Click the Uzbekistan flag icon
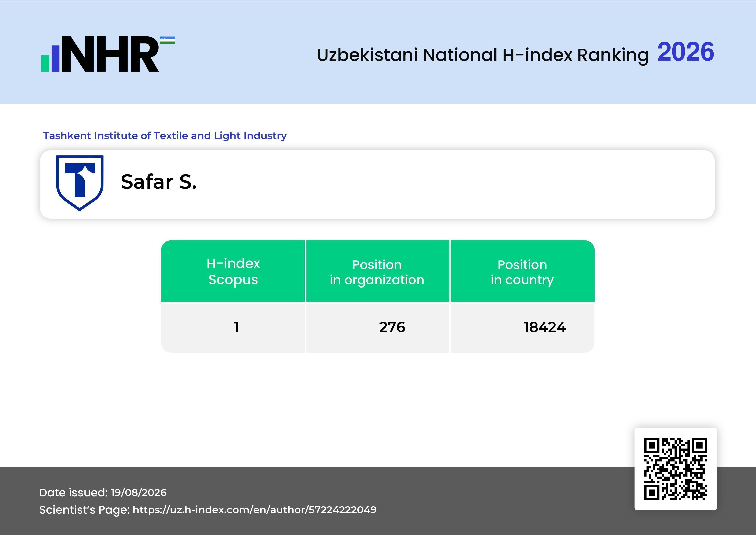 click(x=167, y=40)
